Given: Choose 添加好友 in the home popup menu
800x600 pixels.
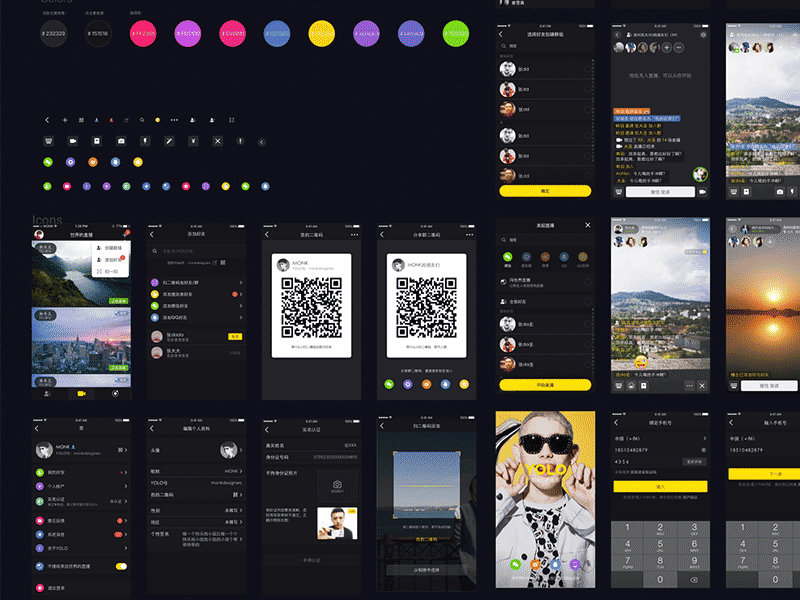Looking at the screenshot, I should click(x=111, y=260).
